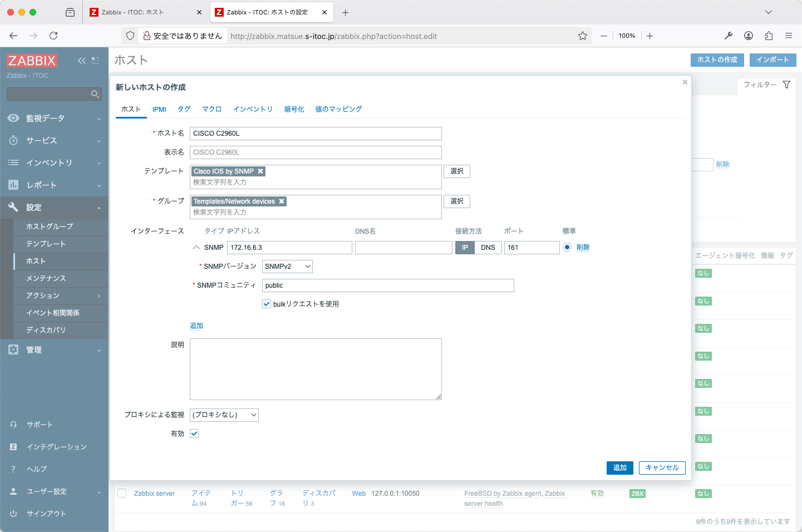This screenshot has height=532, width=802.
Task: Click the インテグレーション Z icon
Action: click(13, 447)
